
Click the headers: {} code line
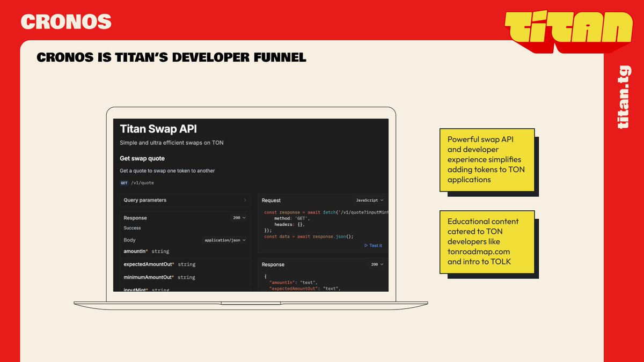pos(290,224)
